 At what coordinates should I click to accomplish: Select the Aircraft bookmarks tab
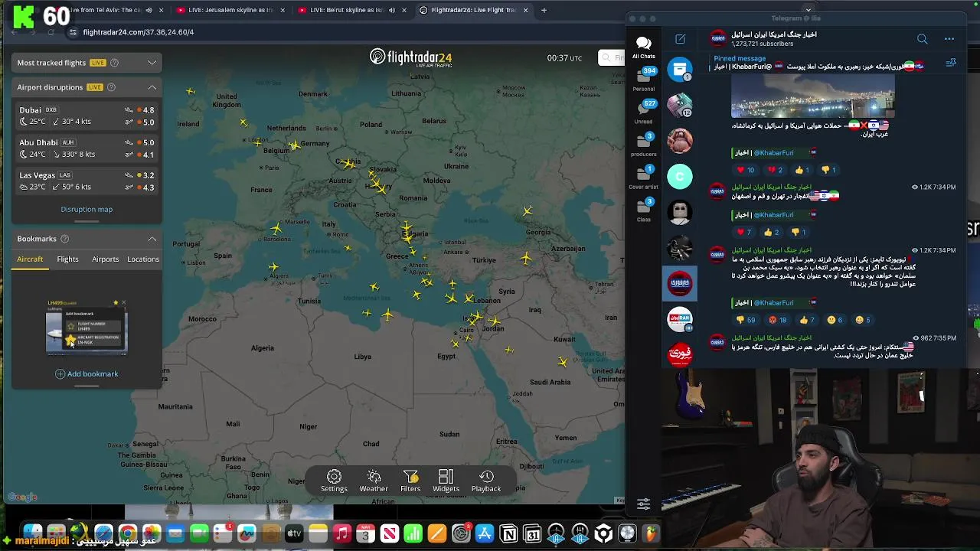coord(30,259)
